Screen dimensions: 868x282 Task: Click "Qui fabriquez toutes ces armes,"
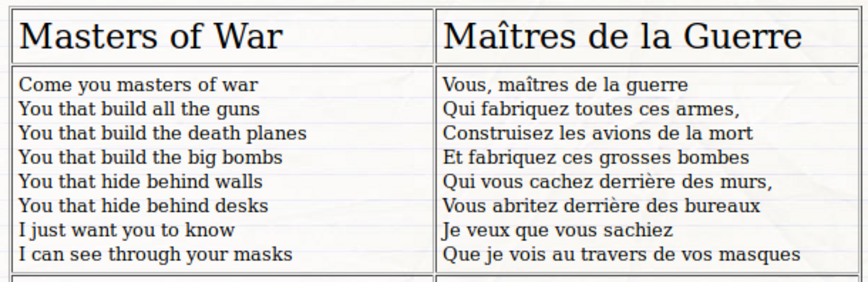[591, 109]
